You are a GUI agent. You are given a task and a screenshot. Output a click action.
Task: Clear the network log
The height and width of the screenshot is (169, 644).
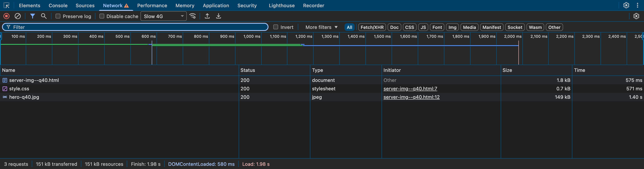(x=18, y=16)
